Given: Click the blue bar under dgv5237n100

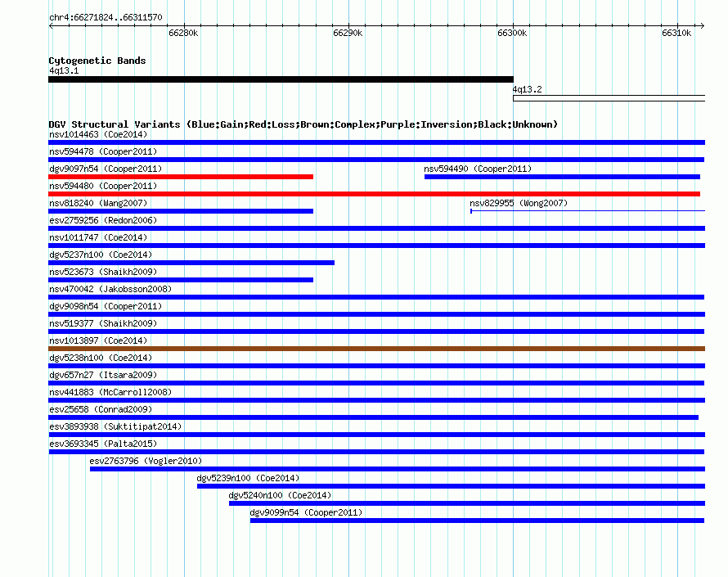Looking at the screenshot, I should coord(191,263).
